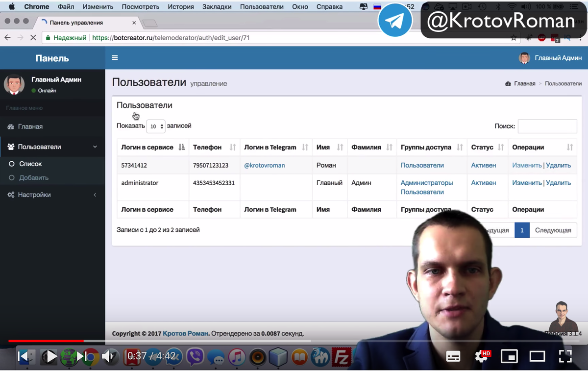The height and width of the screenshot is (371, 588).
Task: Bookmark the page with the star icon
Action: pos(514,38)
